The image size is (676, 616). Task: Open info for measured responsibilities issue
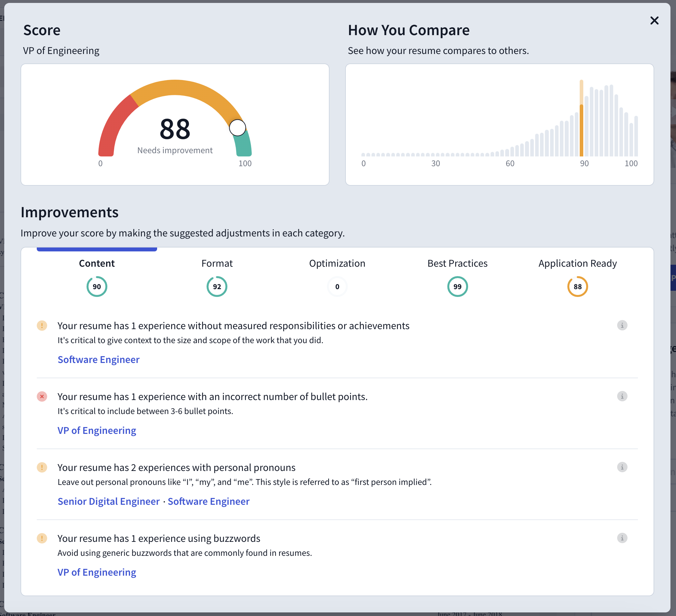point(622,325)
